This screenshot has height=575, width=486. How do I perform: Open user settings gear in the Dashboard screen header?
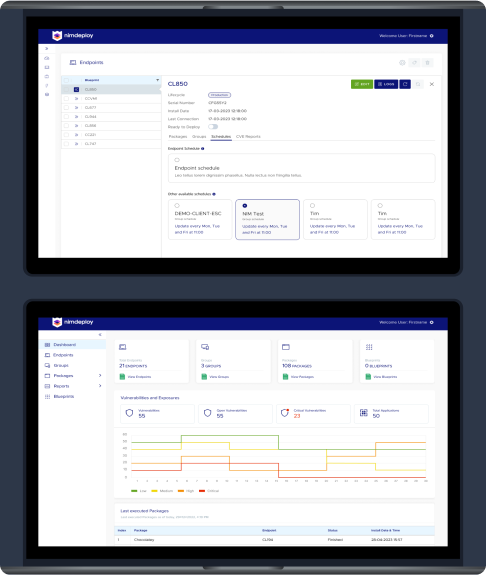click(x=432, y=322)
